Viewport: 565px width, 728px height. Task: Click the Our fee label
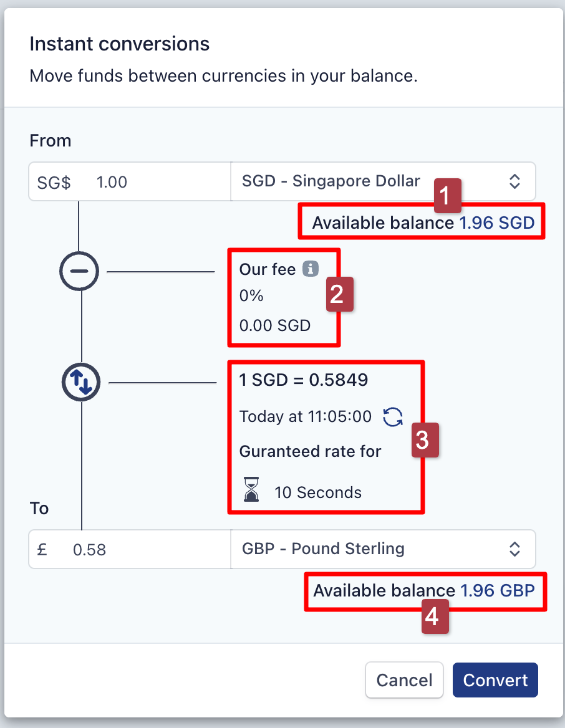point(268,269)
